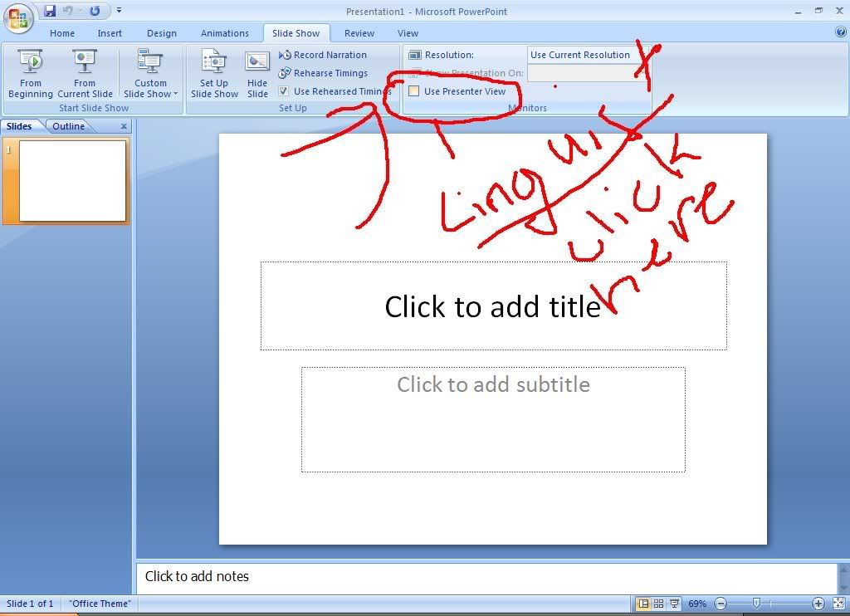Click the "Office Theme" status bar entry

pyautogui.click(x=100, y=604)
